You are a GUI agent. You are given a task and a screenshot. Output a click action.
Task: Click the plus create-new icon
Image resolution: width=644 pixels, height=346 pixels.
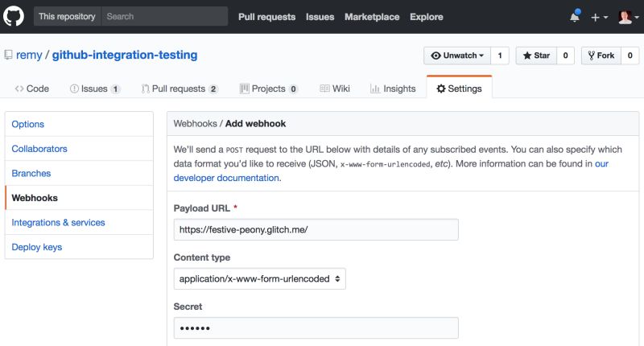coord(600,17)
